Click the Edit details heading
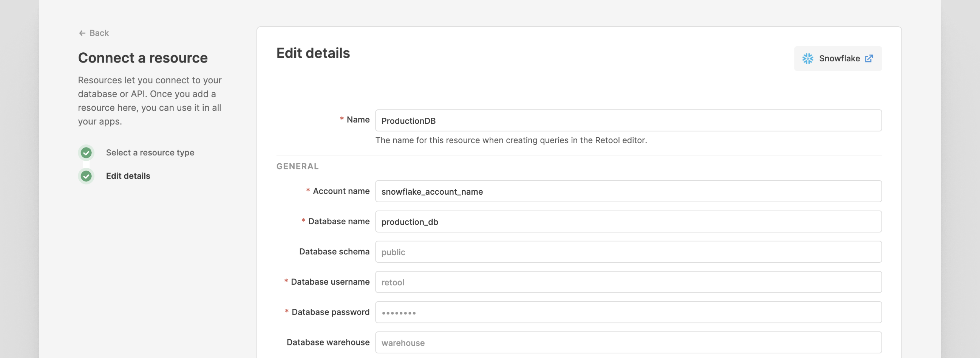The image size is (980, 358). click(313, 53)
